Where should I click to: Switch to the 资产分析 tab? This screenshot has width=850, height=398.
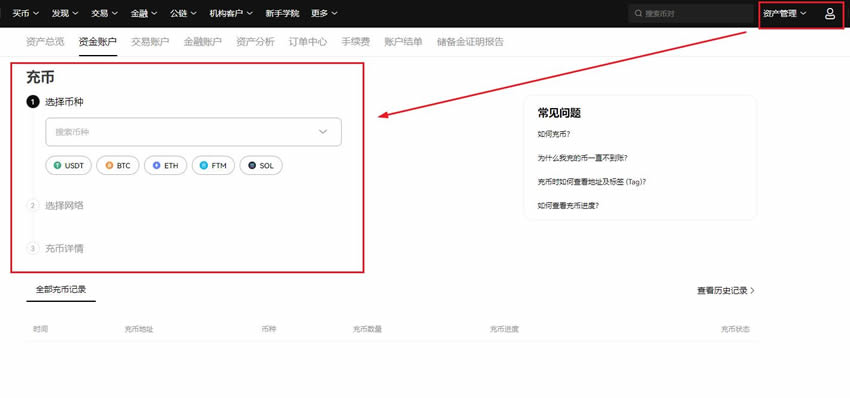point(255,42)
